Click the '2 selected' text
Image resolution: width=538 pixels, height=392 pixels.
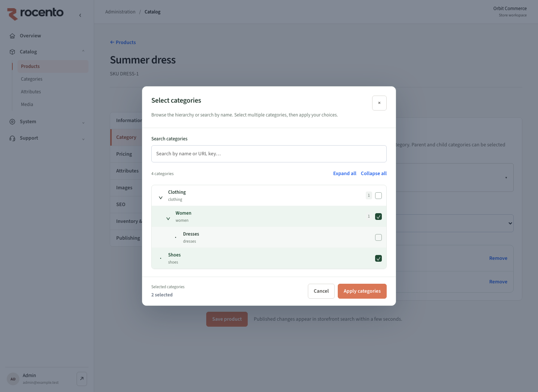coord(162,295)
